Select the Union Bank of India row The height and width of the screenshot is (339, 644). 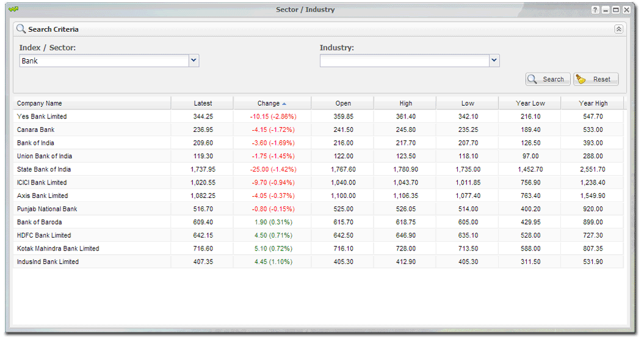[318, 156]
